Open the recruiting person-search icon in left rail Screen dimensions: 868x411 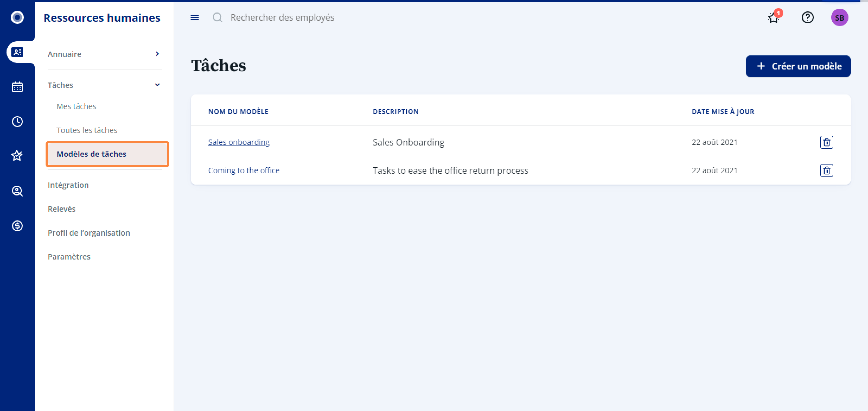tap(17, 191)
